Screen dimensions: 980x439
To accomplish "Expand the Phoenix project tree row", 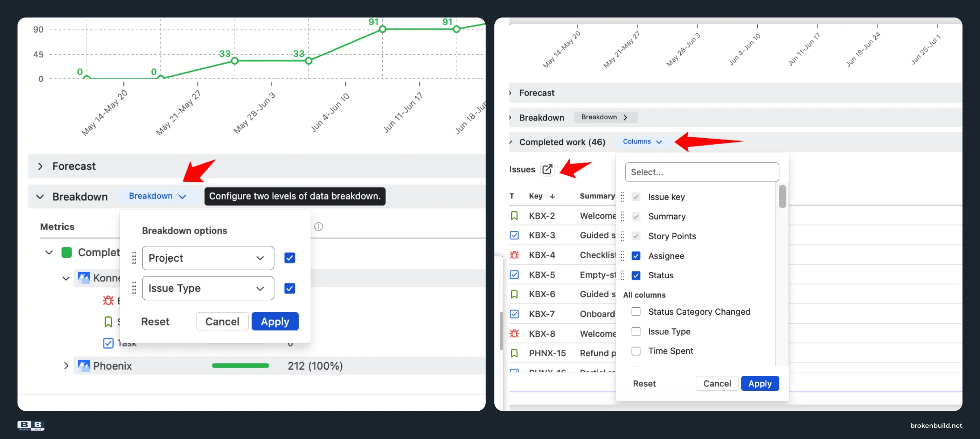I will [66, 365].
